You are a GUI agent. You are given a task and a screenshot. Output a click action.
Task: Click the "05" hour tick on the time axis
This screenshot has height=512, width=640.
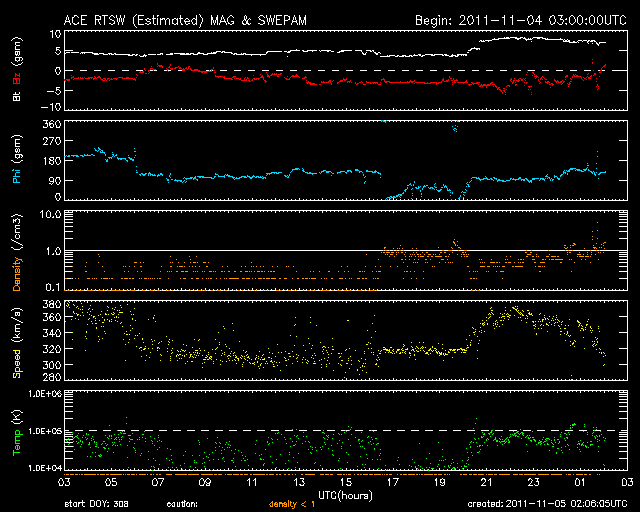pos(111,483)
